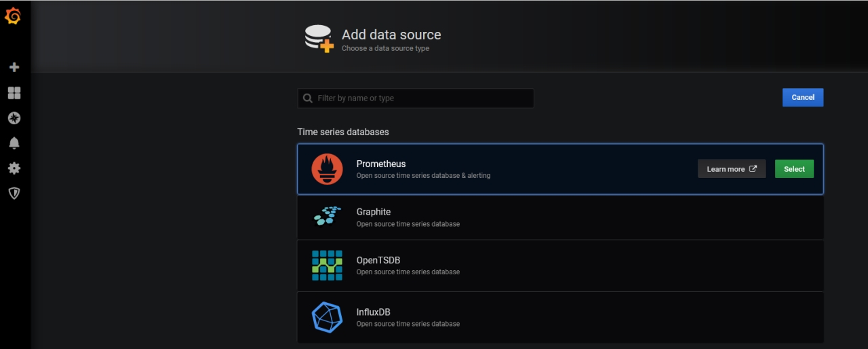Click the Time series databases heading
This screenshot has width=868, height=349.
pos(343,132)
